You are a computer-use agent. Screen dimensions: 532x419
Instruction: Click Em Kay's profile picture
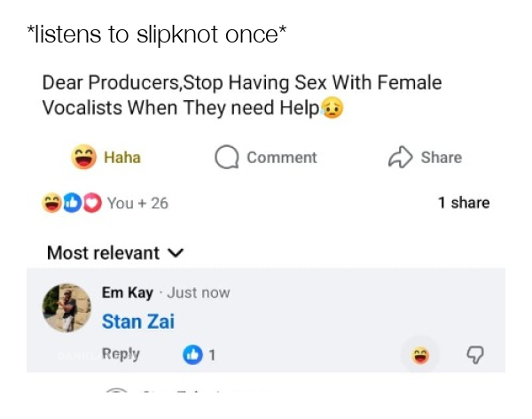66,308
